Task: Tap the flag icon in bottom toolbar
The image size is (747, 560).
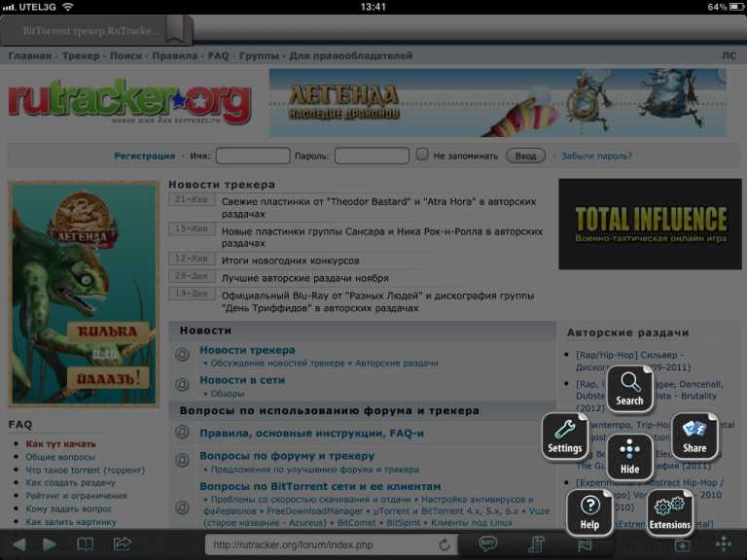Action: point(585,544)
